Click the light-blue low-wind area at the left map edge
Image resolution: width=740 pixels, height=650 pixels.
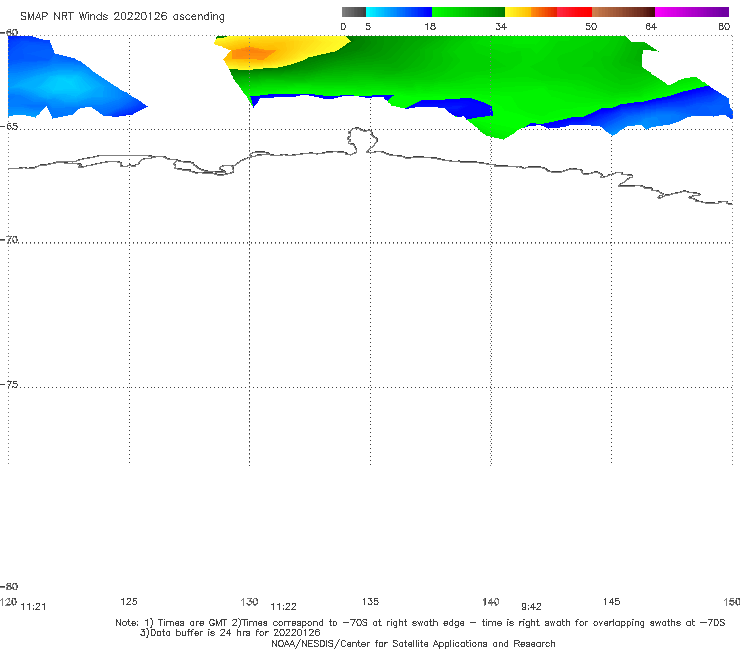[x=64, y=84]
